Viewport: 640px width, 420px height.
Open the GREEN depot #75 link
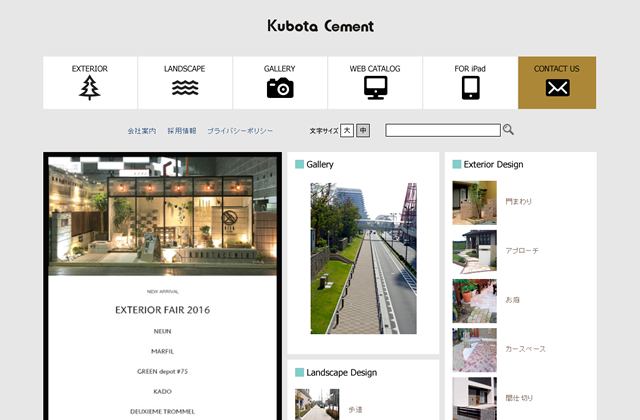(162, 371)
